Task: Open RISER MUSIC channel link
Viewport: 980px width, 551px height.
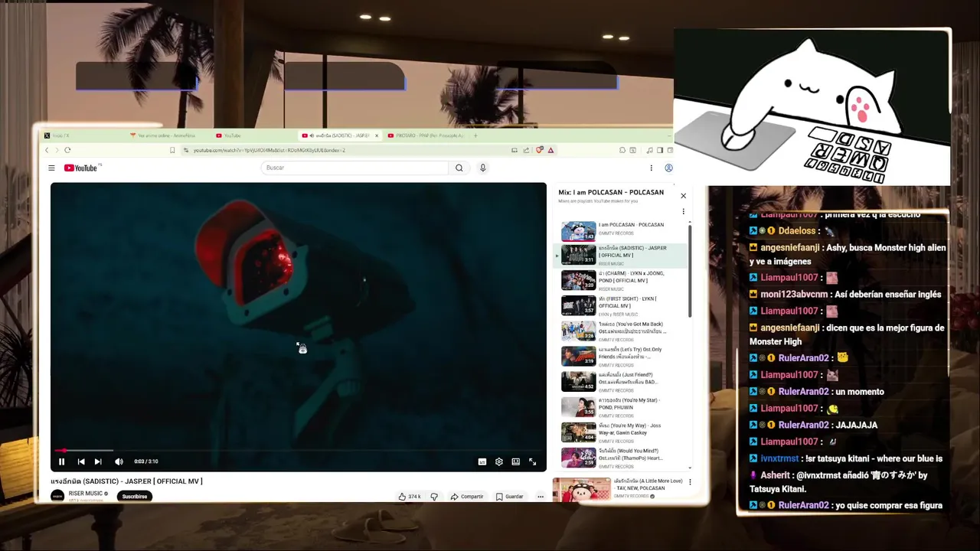Action: click(x=86, y=494)
